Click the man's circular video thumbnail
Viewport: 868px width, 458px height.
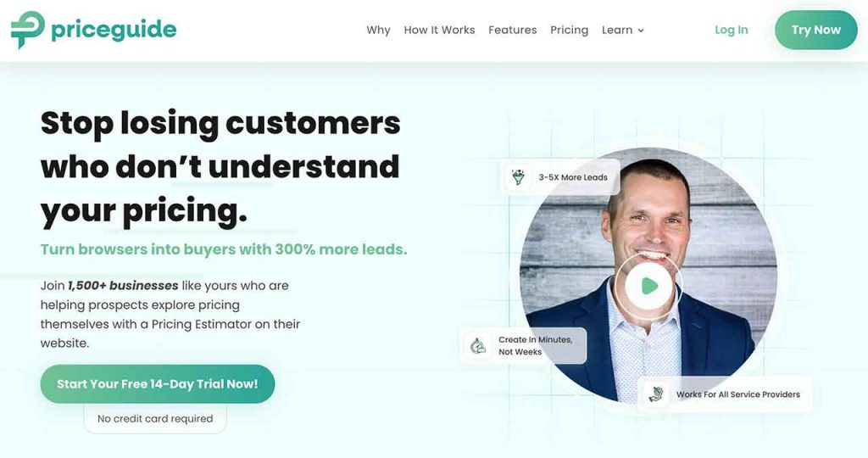click(648, 275)
